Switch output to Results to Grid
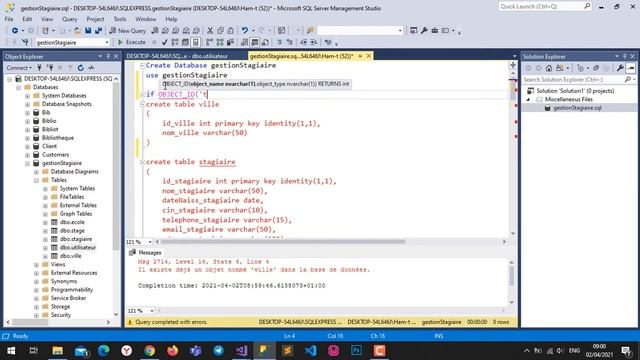640x360 pixels. coord(255,42)
